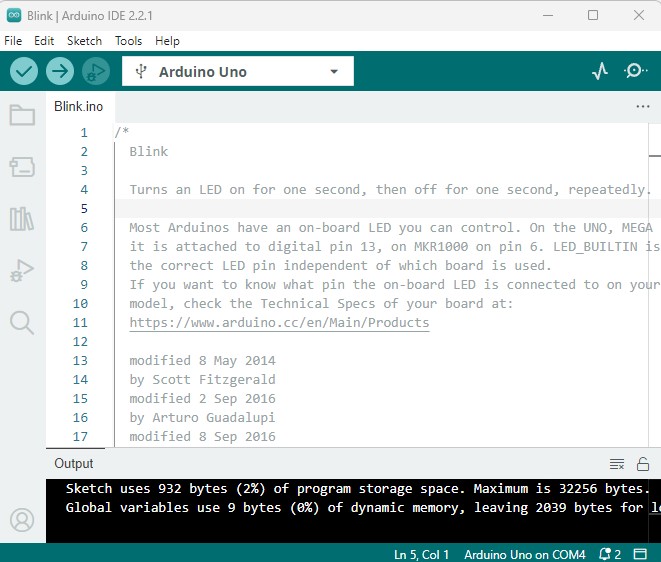661x562 pixels.
Task: Open the Boards Manager panel
Action: (22, 167)
